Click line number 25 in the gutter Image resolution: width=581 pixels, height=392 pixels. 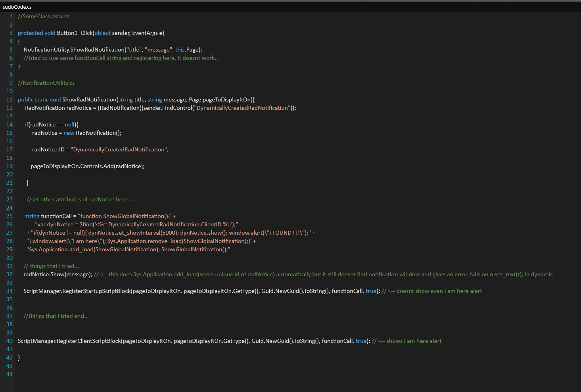coord(10,216)
